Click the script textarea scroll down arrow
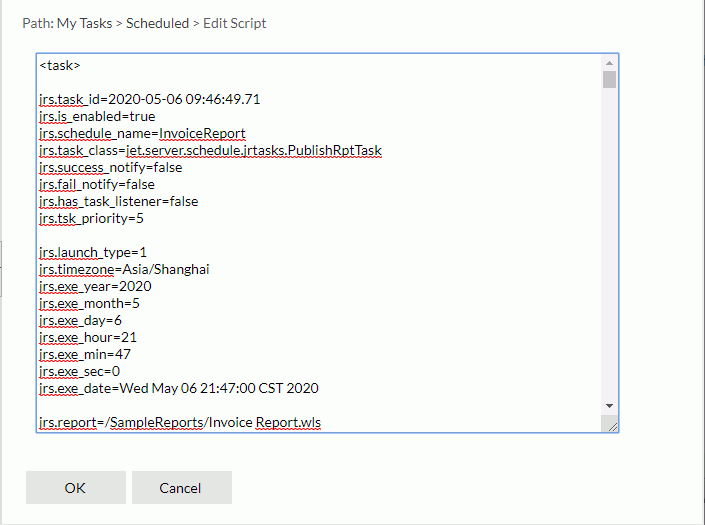 coord(609,406)
